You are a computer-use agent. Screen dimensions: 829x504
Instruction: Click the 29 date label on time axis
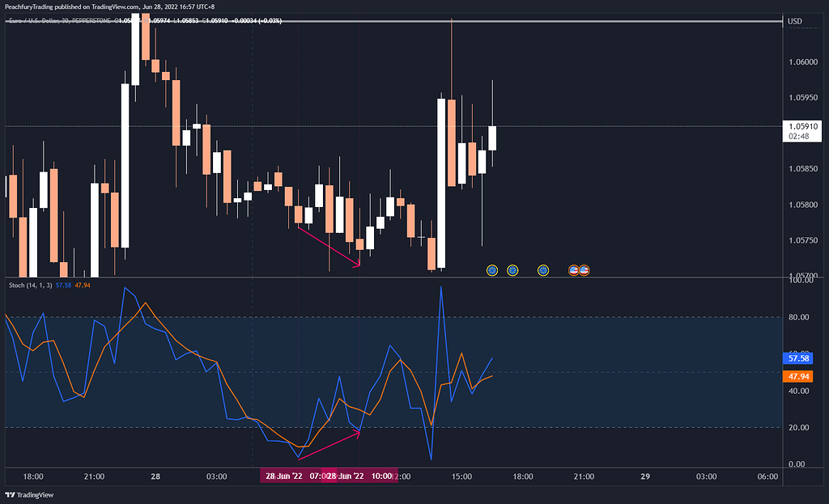click(x=645, y=476)
